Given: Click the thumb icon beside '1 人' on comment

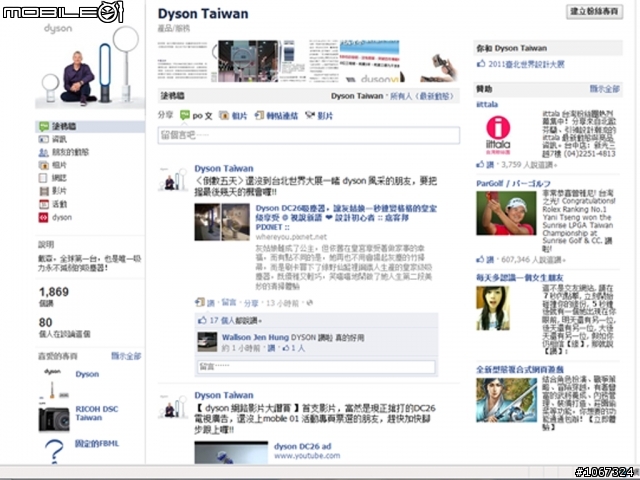Looking at the screenshot, I should 286,348.
